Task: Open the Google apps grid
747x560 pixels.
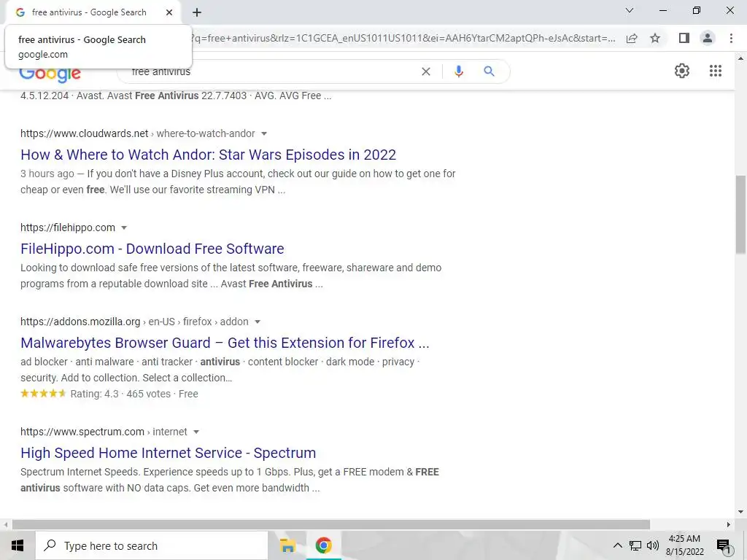Action: 715,71
